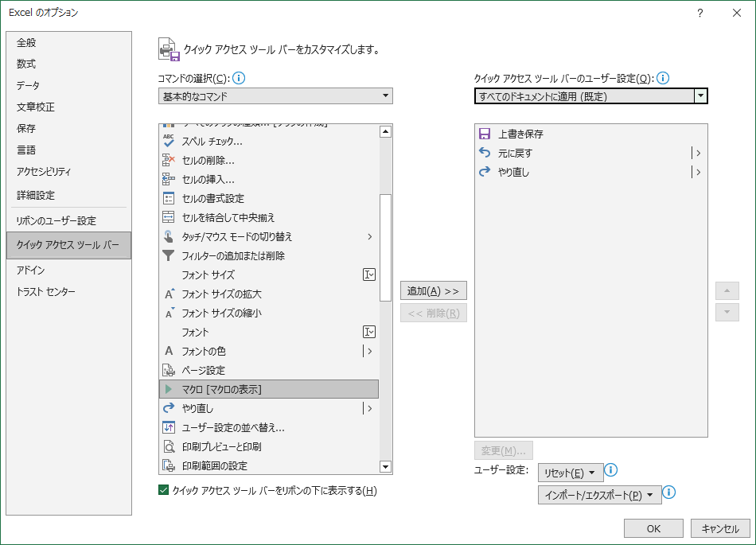Click the command list scroll up arrow
756x545 pixels.
point(385,131)
